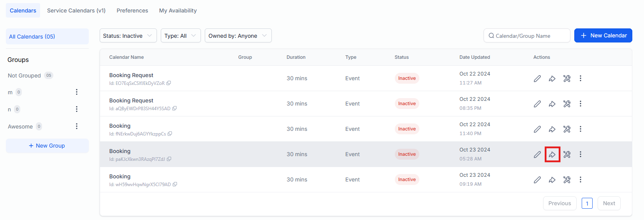This screenshot has height=220, width=644.
Task: Open three-dot options for group m
Action: point(77,92)
